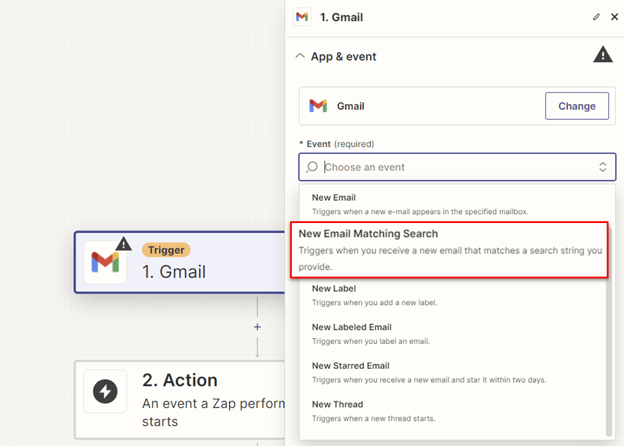Collapse the App & event section
624x446 pixels.
click(x=300, y=57)
